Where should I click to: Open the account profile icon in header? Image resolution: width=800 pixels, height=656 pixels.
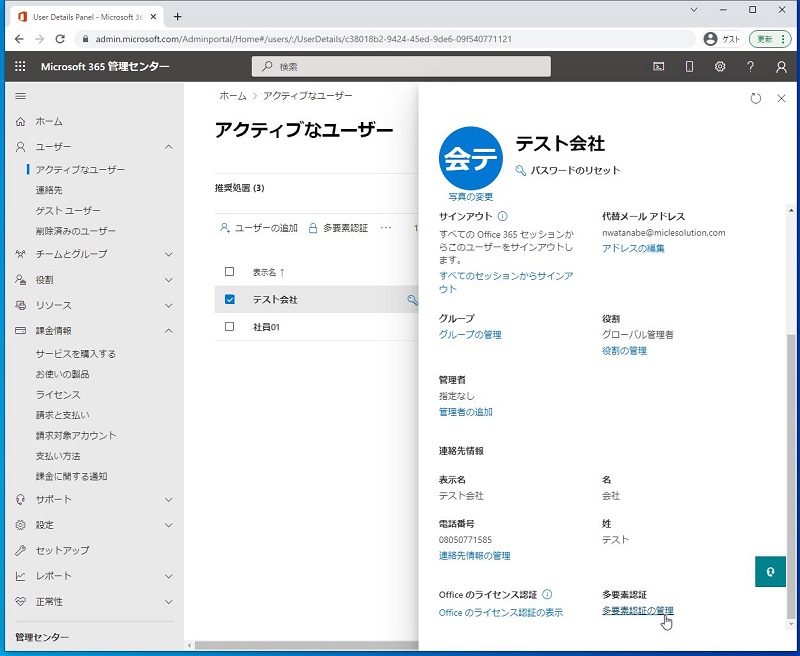coord(781,67)
